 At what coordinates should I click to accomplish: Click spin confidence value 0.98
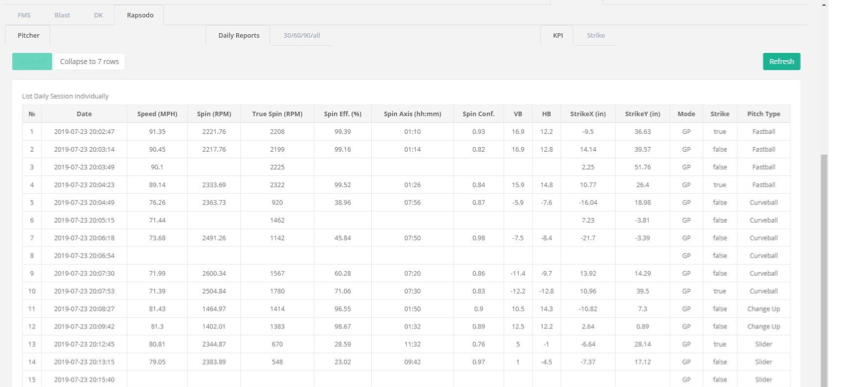click(478, 238)
